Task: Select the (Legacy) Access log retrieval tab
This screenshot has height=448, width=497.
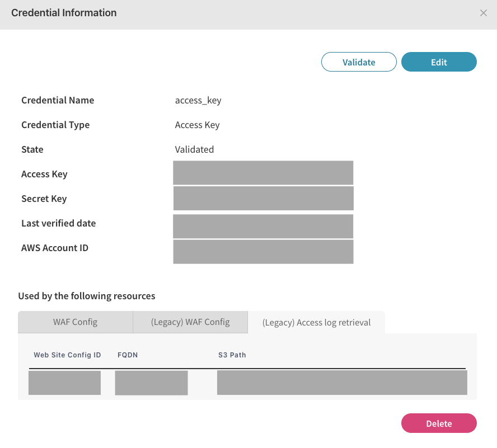Action: pos(316,323)
